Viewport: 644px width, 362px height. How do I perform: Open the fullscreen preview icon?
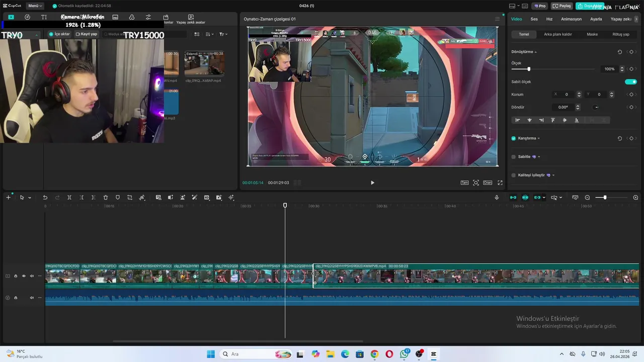500,183
